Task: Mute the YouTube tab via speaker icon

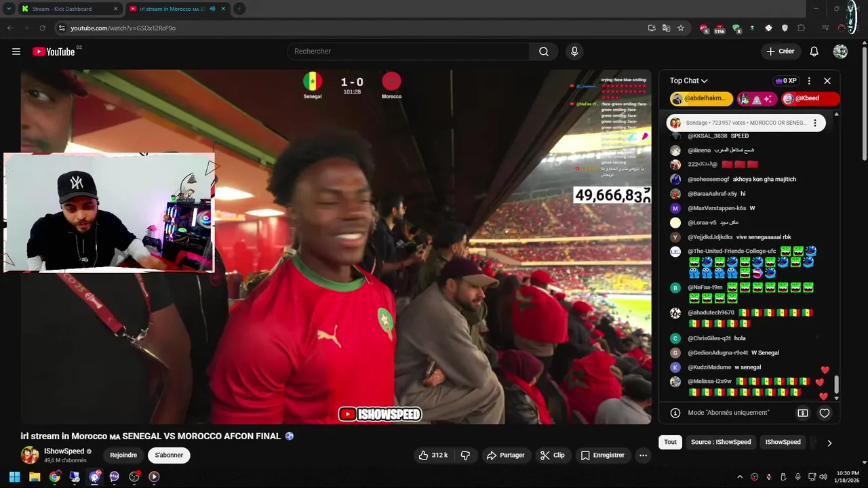Action: [213, 9]
